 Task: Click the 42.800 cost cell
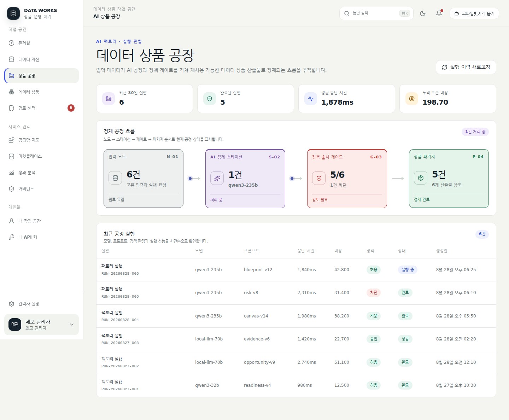(x=342, y=270)
